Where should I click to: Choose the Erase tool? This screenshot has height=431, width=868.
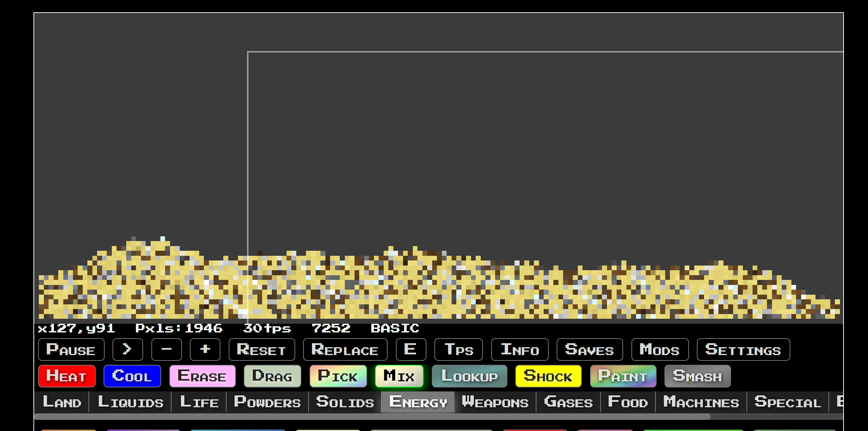tap(202, 376)
